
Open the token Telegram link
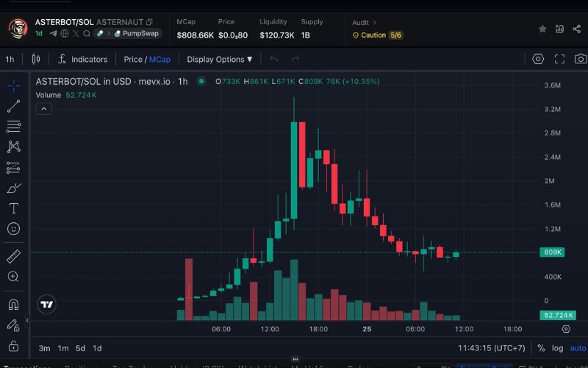pos(53,33)
